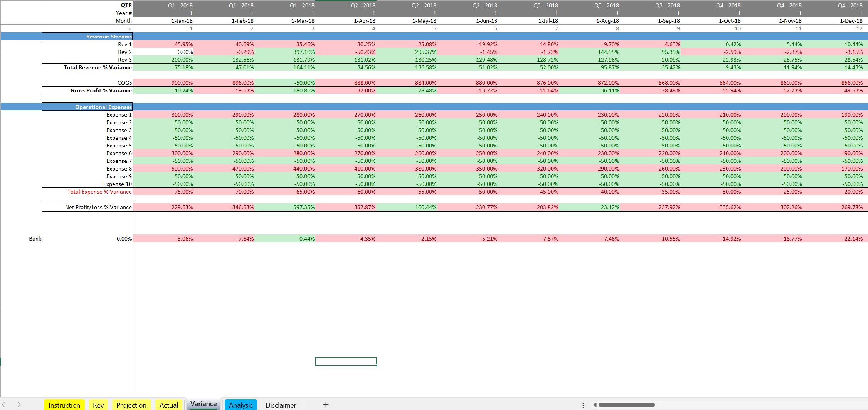Select the Rev 2 value 295.37%
Image resolution: width=868 pixels, height=410 pixels.
click(407, 52)
